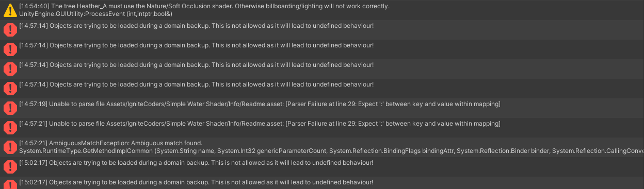Select the last 15:02:17 domain backup error
Image resolution: width=644 pixels, height=189 pixels.
coord(322,183)
